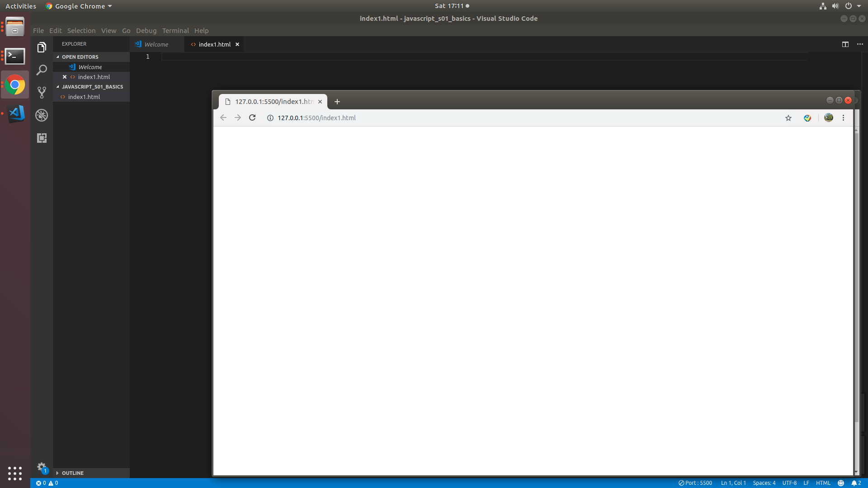
Task: Open the Search view in the activity bar
Action: (x=42, y=70)
